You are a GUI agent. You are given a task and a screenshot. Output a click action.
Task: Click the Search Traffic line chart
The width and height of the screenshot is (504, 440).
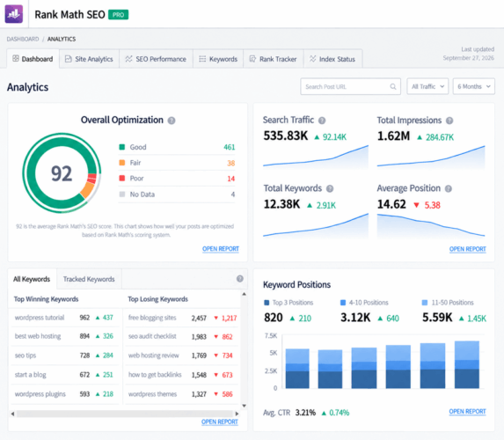316,157
